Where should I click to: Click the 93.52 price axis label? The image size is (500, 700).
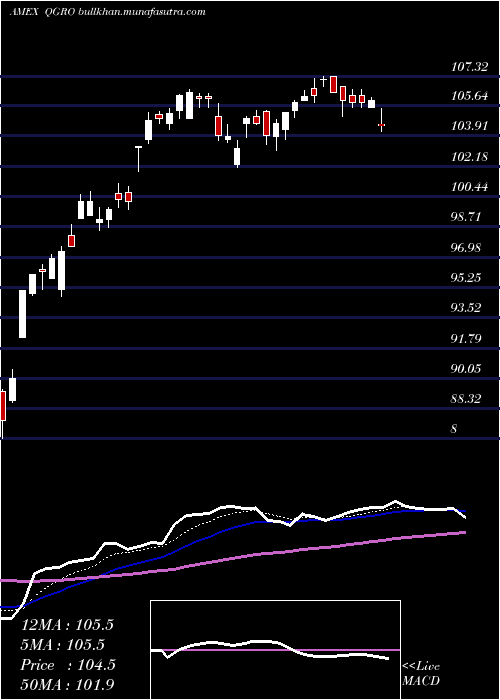coord(467,308)
